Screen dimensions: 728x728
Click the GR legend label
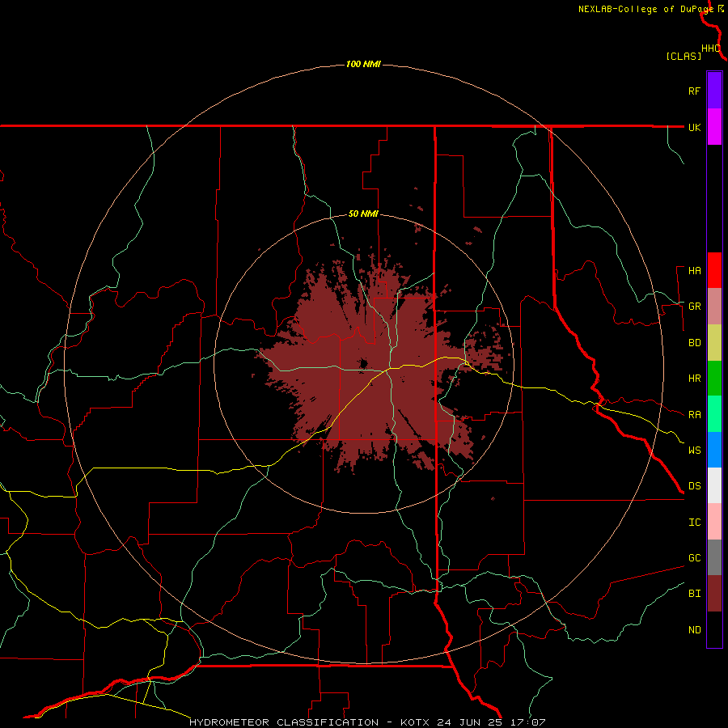point(694,307)
